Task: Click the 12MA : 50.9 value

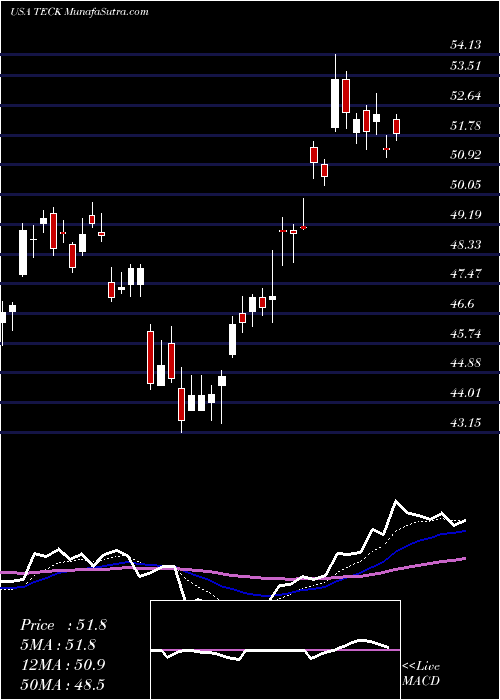Action: tap(63, 665)
